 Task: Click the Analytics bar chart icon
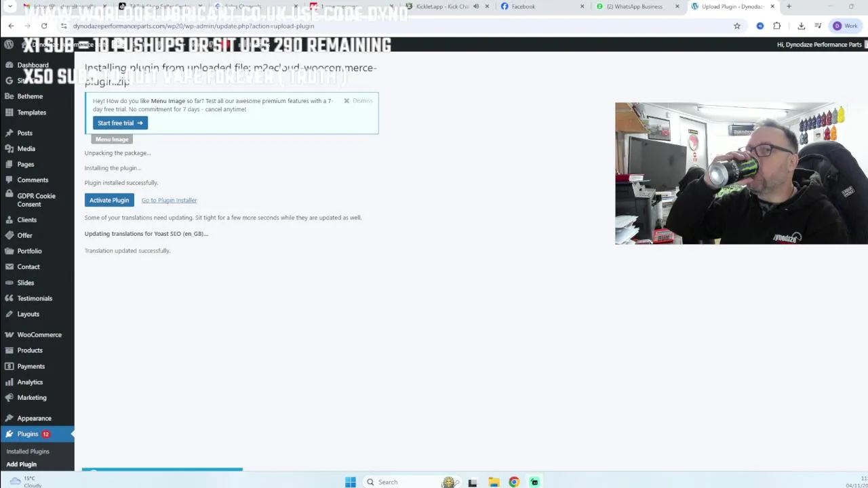[x=9, y=382]
